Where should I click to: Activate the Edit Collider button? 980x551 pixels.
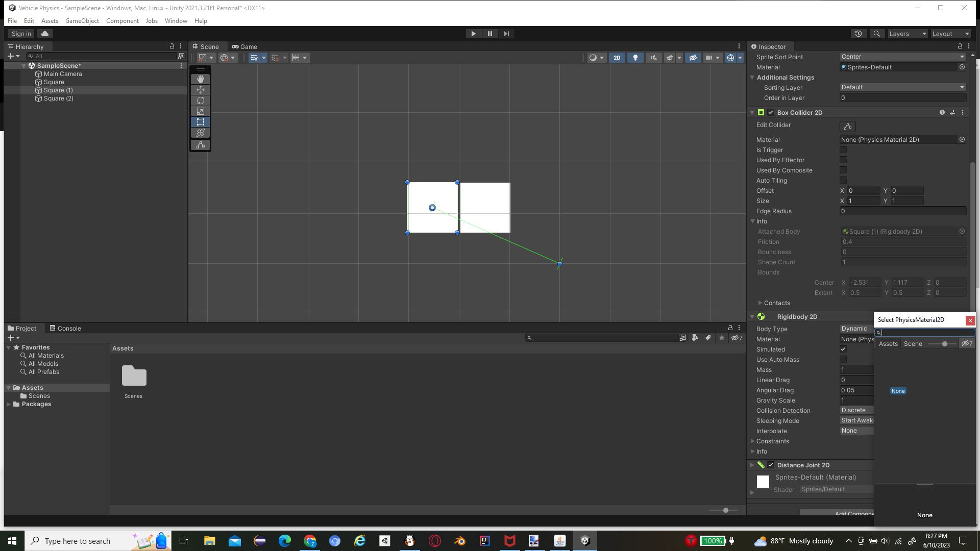tap(847, 127)
